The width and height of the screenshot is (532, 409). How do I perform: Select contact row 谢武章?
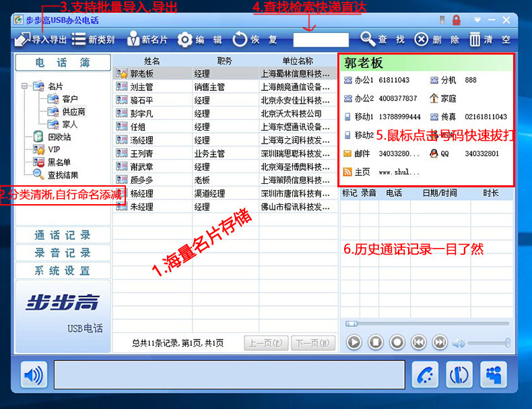coord(226,166)
